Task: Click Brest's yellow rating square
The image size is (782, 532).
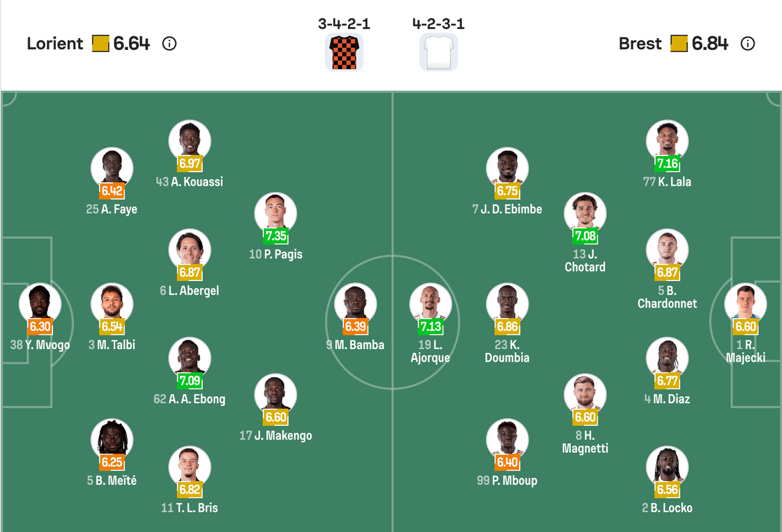Action: (679, 43)
